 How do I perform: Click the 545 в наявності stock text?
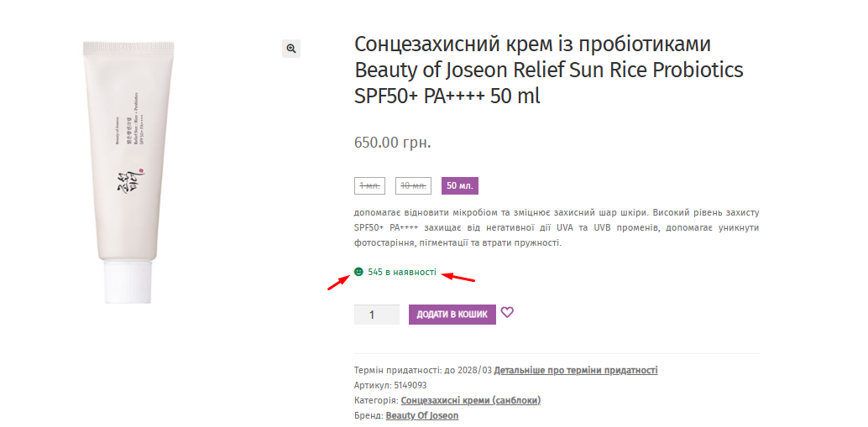[x=401, y=272]
